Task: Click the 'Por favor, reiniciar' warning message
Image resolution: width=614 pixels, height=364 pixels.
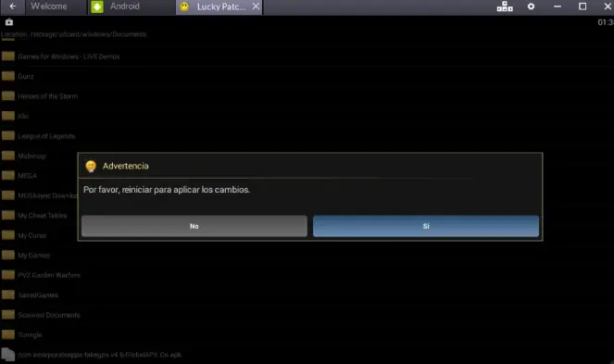Action: click(x=167, y=190)
